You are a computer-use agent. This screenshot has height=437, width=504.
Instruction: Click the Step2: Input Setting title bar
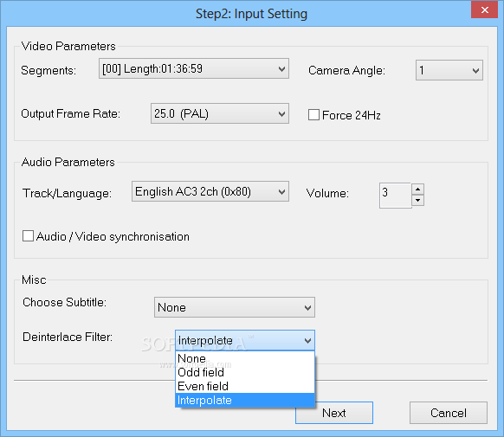[251, 14]
